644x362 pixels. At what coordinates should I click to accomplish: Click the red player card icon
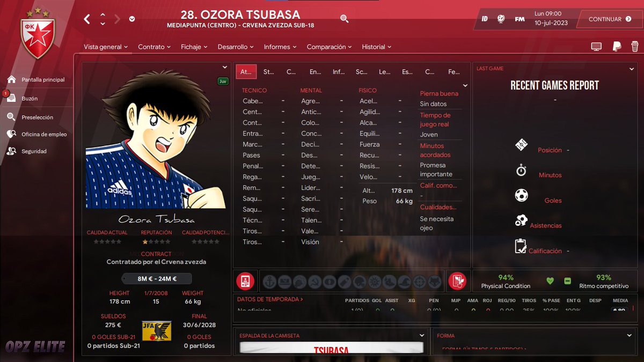pyautogui.click(x=245, y=280)
